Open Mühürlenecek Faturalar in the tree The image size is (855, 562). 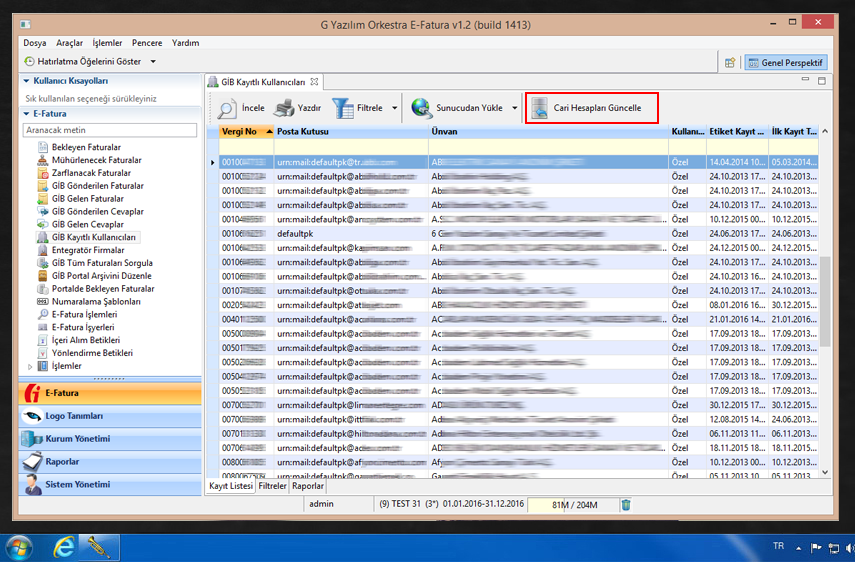(x=97, y=160)
